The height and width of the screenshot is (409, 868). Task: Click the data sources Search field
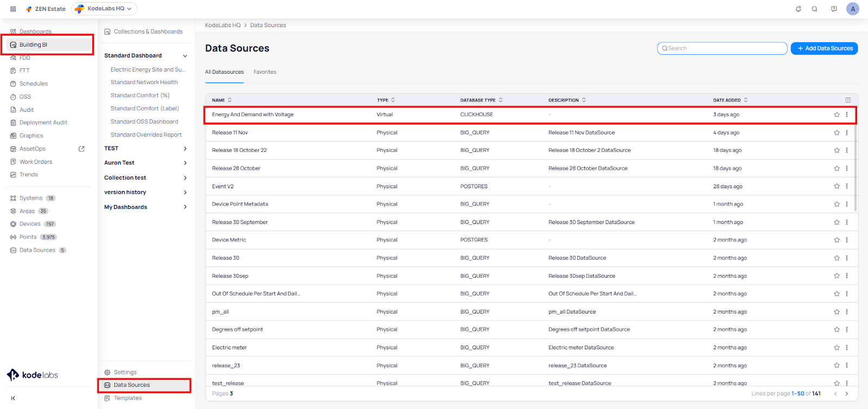[x=722, y=48]
